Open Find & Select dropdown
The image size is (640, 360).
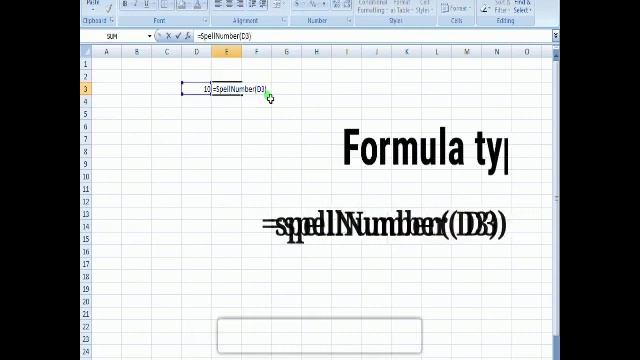[x=522, y=7]
